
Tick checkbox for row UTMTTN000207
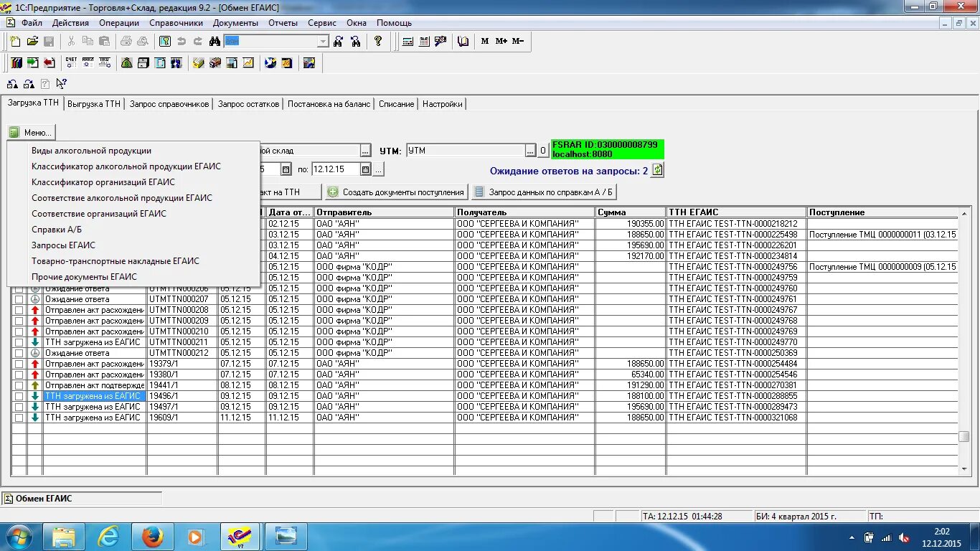[19, 299]
